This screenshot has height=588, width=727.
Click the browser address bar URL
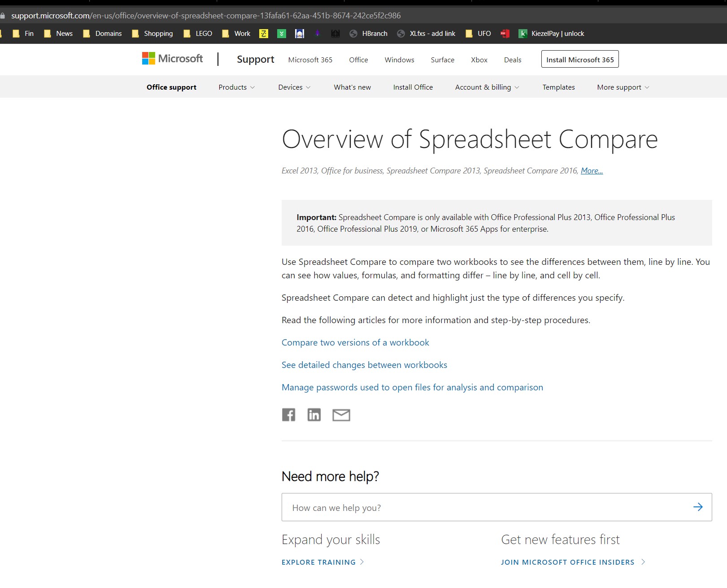(x=206, y=16)
